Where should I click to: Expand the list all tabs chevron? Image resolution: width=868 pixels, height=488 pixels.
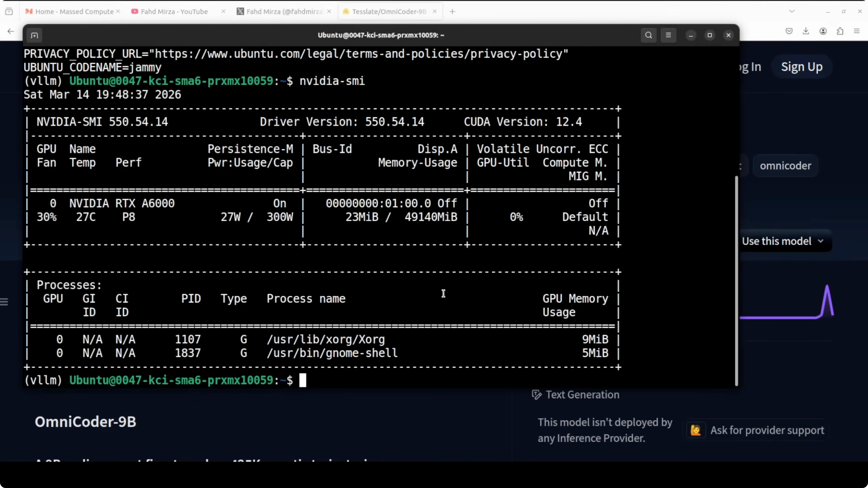pos(792,12)
